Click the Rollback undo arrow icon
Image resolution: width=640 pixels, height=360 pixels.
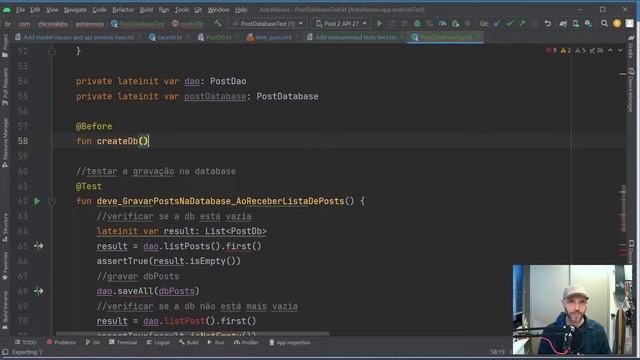548,24
